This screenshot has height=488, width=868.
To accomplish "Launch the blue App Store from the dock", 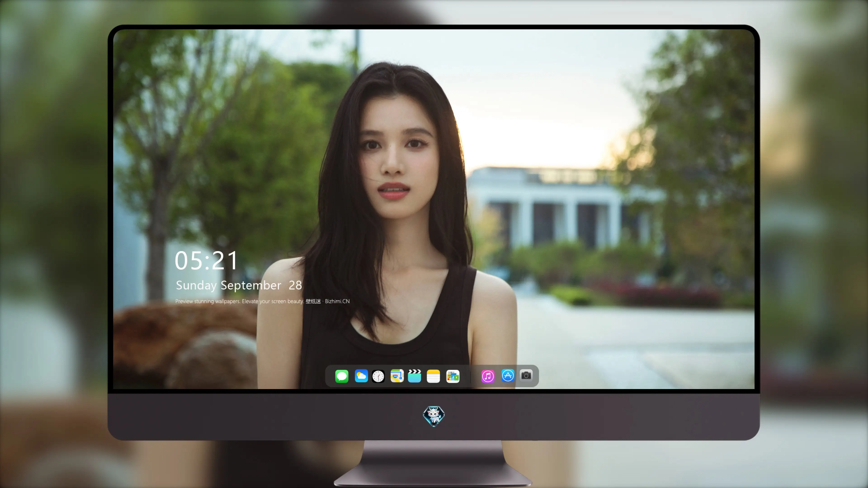I will point(508,375).
